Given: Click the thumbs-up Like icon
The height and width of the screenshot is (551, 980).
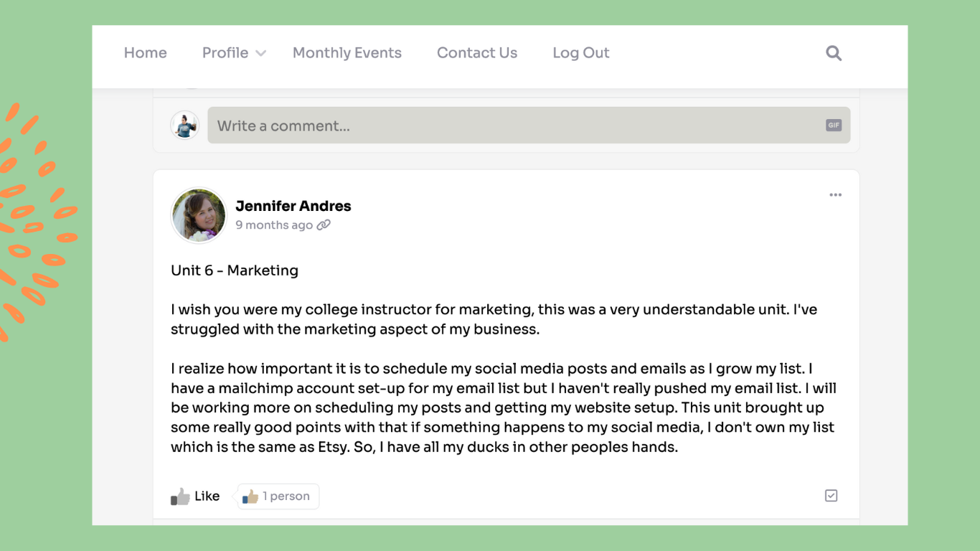Looking at the screenshot, I should pyautogui.click(x=180, y=496).
